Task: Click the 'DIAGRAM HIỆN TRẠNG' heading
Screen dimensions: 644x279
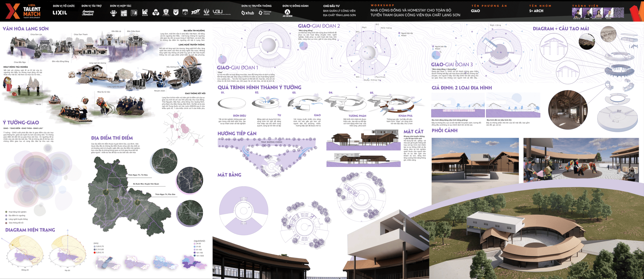Action: click(30, 230)
